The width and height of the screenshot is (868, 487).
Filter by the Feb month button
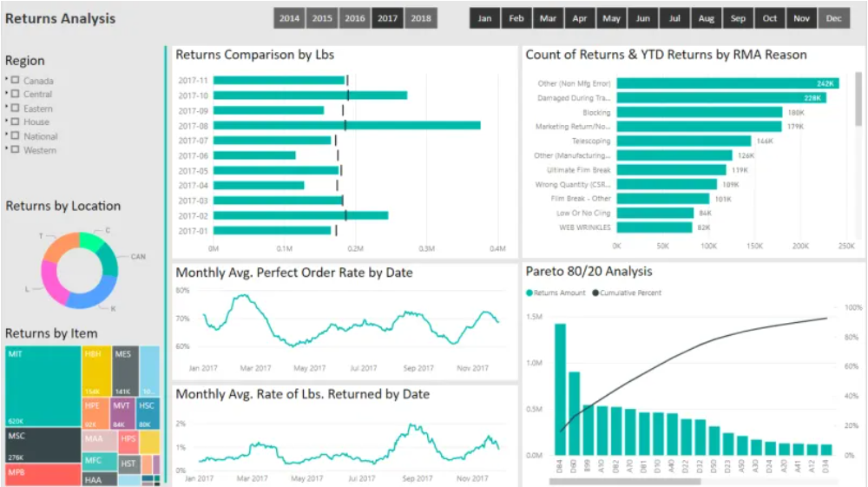coord(516,18)
